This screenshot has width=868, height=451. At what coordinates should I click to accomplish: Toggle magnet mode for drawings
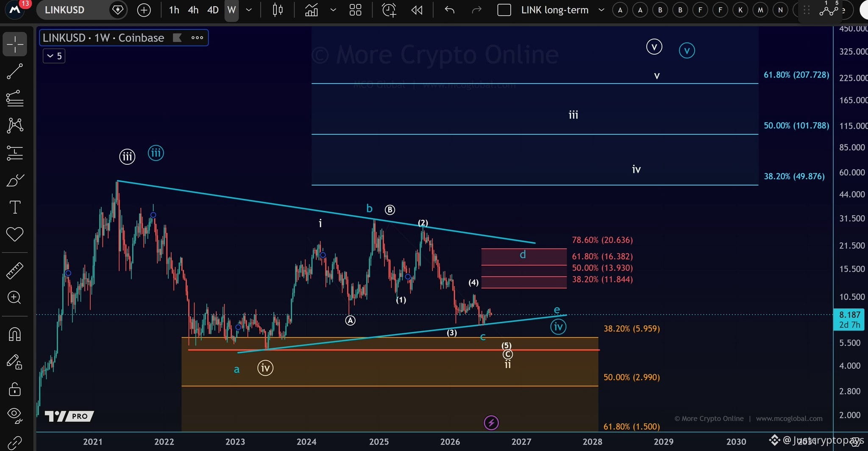[x=15, y=335]
